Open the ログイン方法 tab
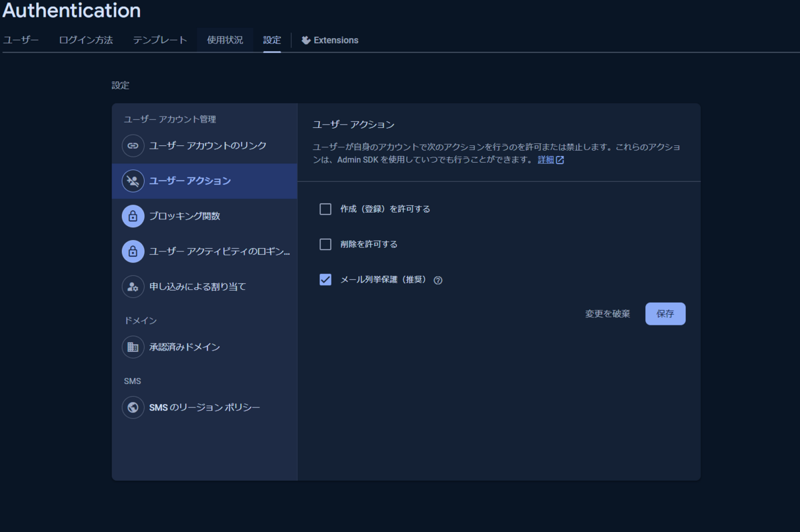The image size is (800, 532). (85, 40)
